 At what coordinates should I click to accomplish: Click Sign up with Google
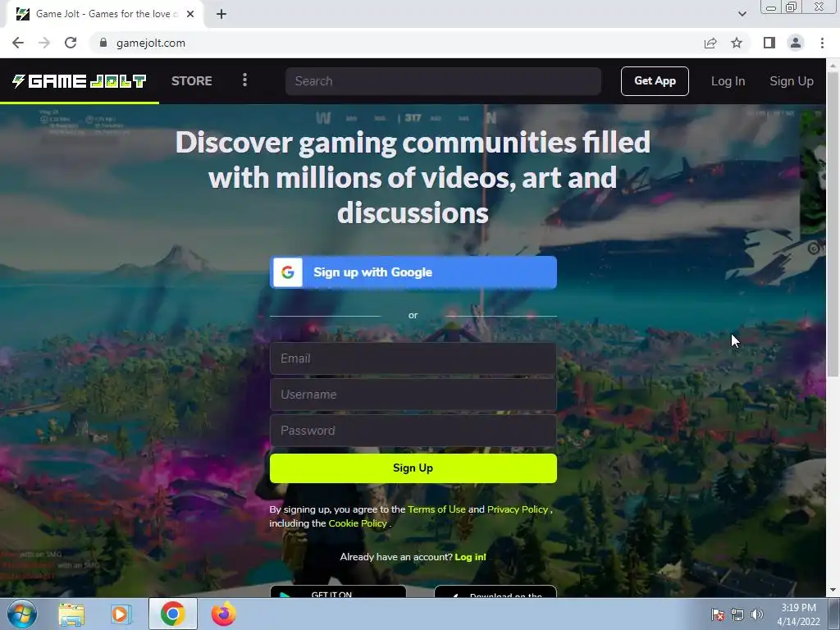coord(413,272)
